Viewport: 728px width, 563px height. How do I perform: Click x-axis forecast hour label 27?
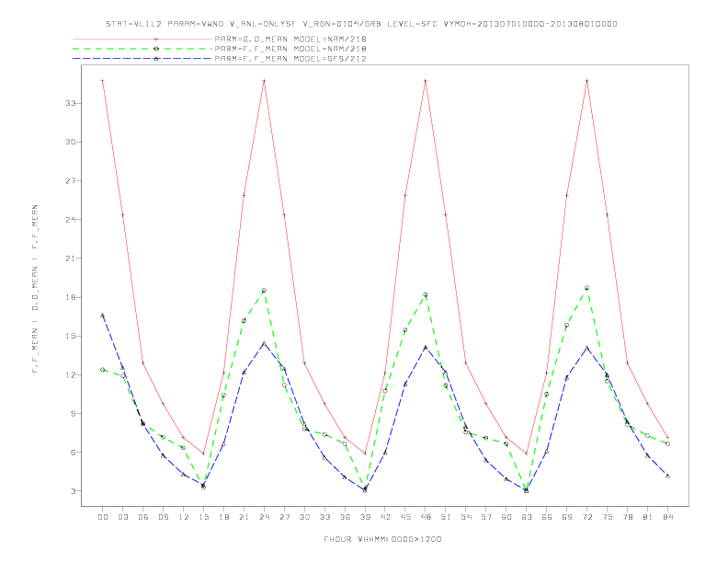(284, 517)
